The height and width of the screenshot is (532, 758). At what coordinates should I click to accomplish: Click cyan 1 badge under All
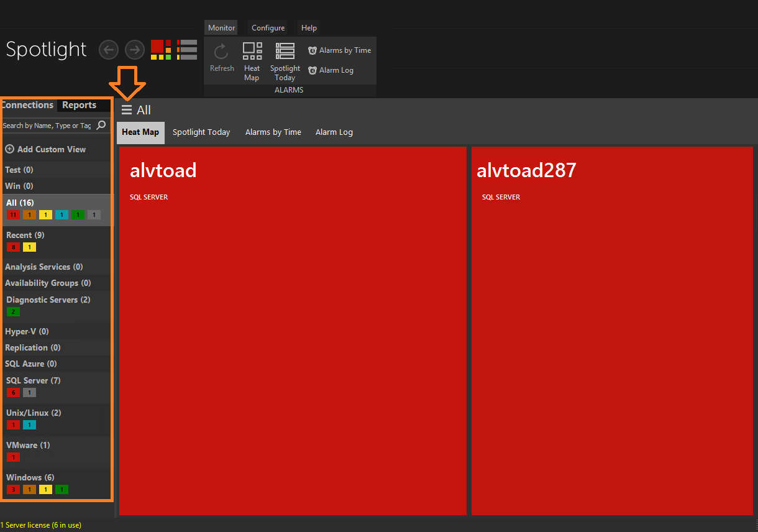pos(62,215)
